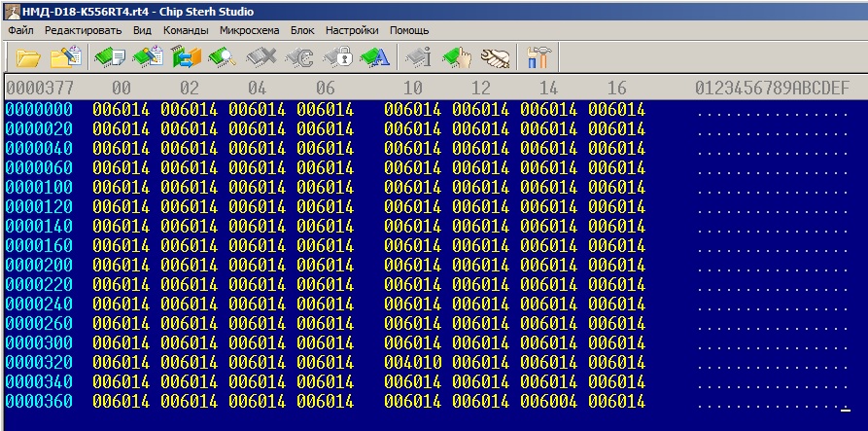Viewport: 868px width, 431px height.
Task: Open the Микросхема menu
Action: (250, 30)
